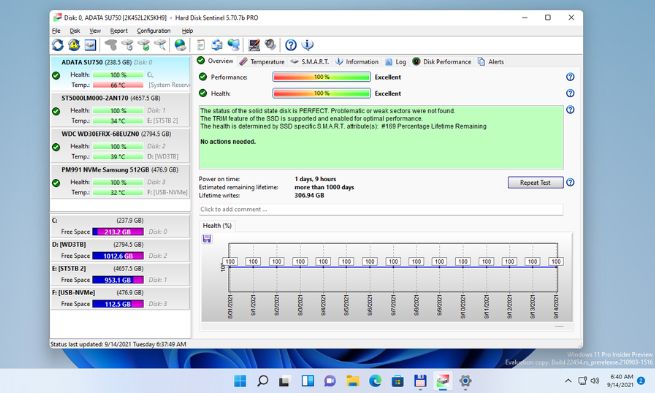Click the monitor chart toolbar icon
This screenshot has height=393, width=655.
(254, 45)
